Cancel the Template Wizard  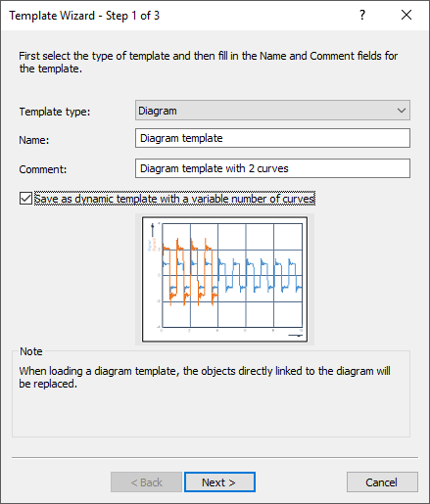[x=382, y=482]
